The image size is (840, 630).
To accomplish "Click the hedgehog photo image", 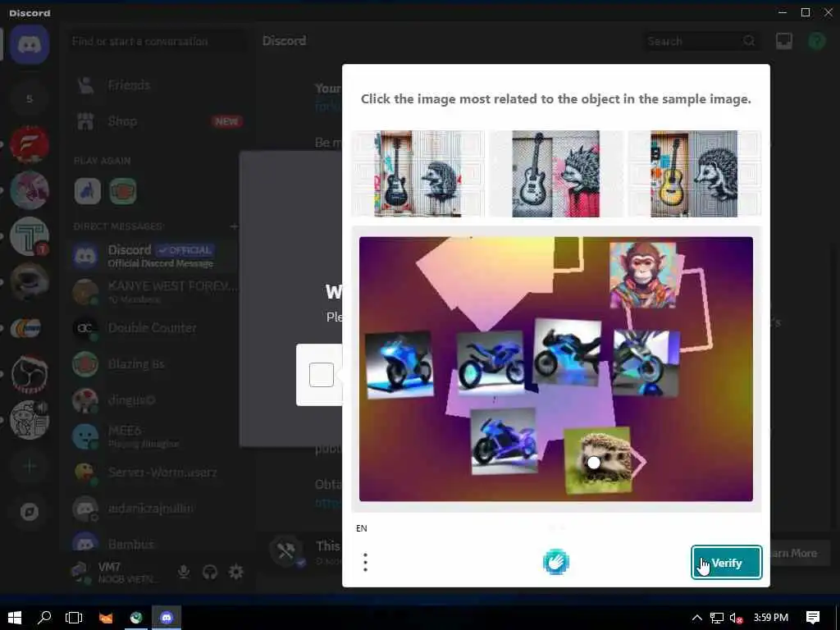I will pyautogui.click(x=598, y=459).
